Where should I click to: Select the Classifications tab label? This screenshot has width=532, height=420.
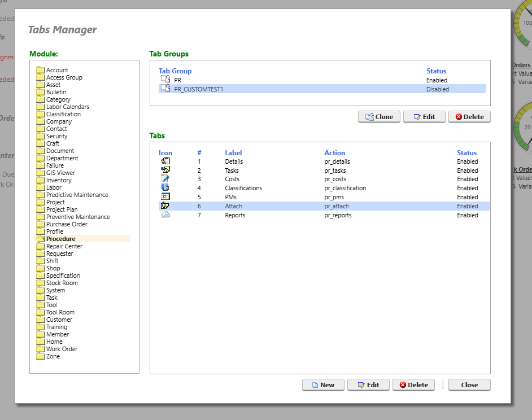pyautogui.click(x=243, y=188)
